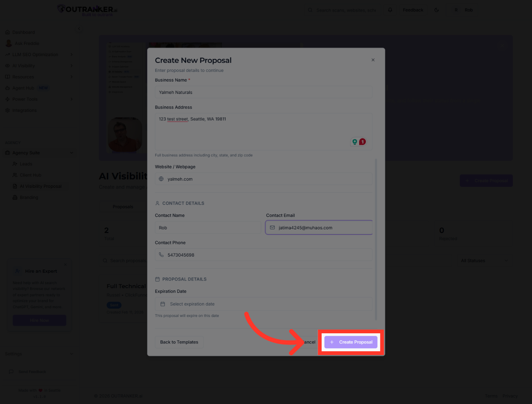Click the Branding icon
The width and height of the screenshot is (532, 404).
pos(15,198)
